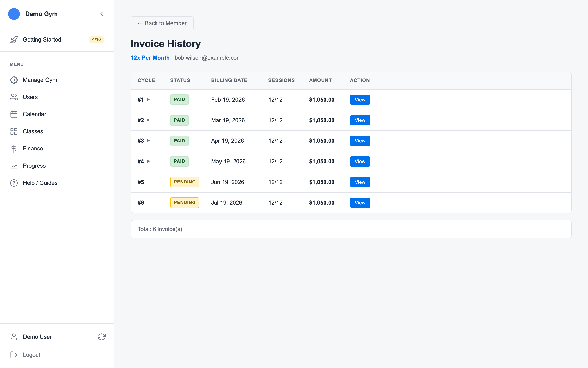Click the refresh arrows icon beside Demo User
Screen dimensions: 588x368
[x=101, y=337]
